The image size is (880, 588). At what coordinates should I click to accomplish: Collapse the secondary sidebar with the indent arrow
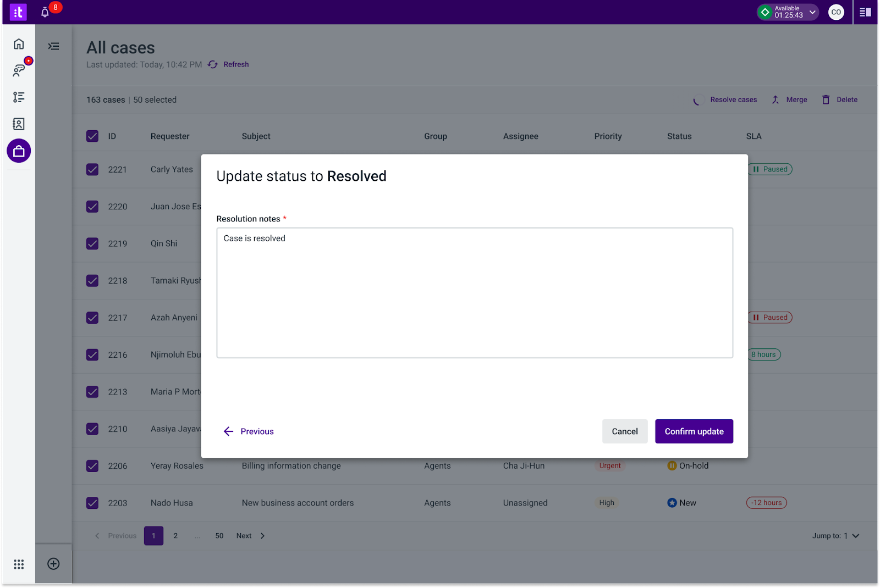coord(53,46)
